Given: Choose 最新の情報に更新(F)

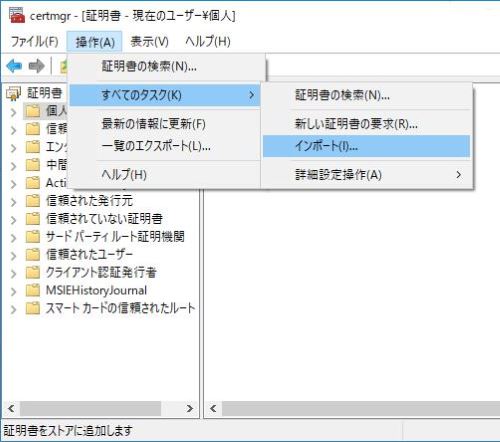Looking at the screenshot, I should coord(165,124).
